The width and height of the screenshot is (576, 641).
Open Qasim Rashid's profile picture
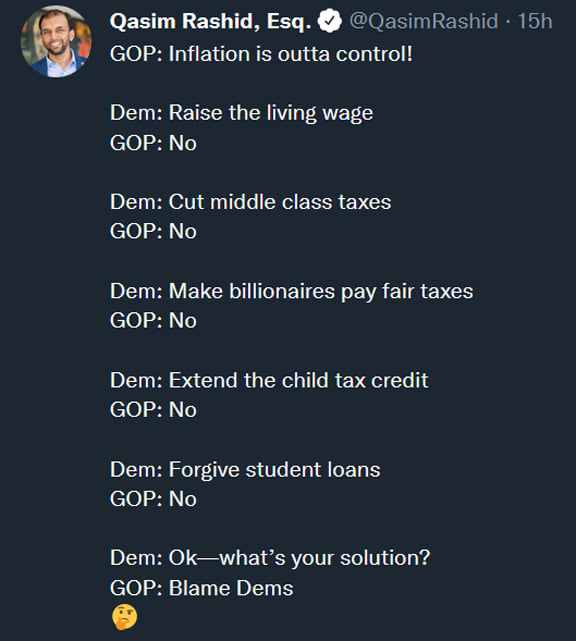click(56, 41)
